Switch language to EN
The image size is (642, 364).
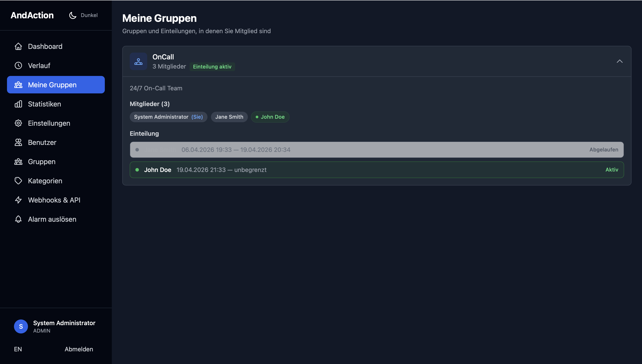(x=18, y=349)
